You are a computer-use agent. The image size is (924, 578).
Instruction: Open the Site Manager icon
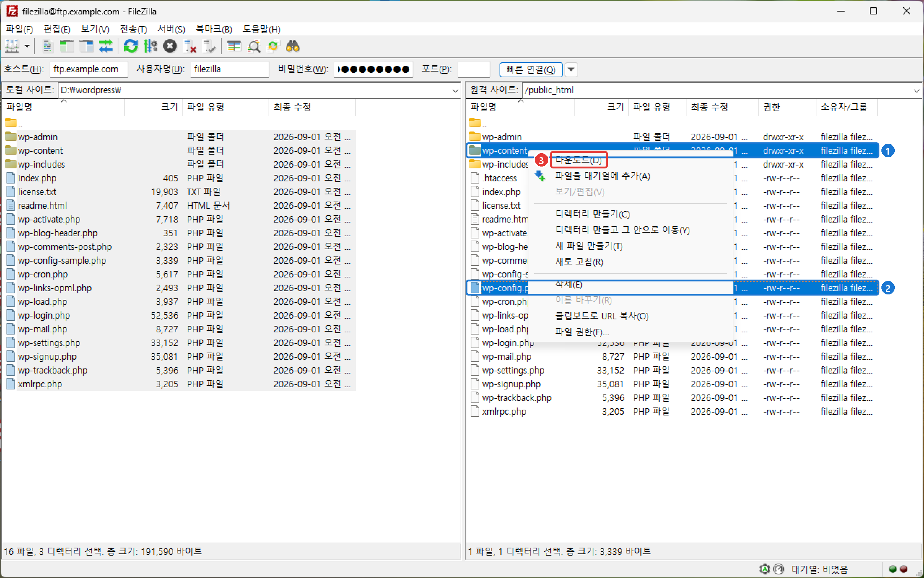tap(12, 46)
